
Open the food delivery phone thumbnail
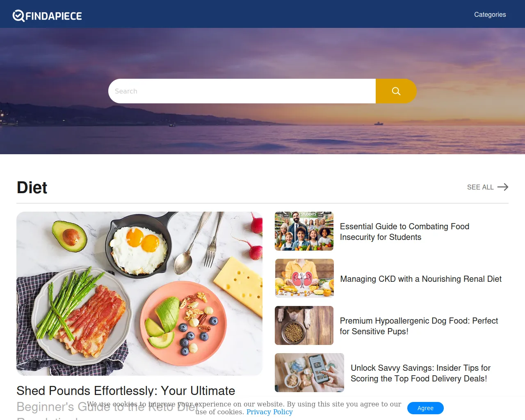309,373
